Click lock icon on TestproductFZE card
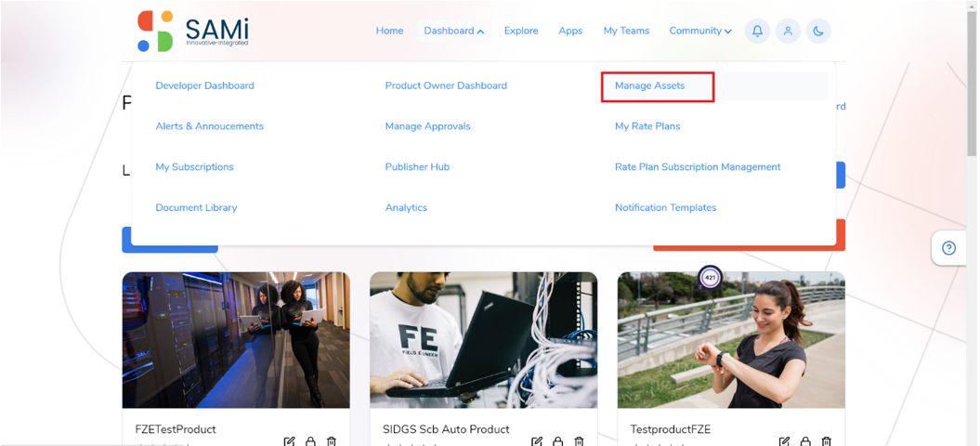 click(x=805, y=441)
